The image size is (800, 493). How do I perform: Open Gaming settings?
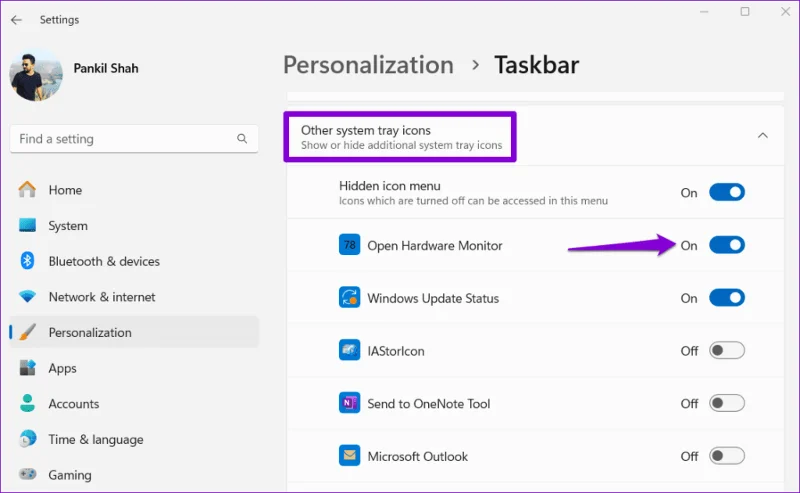(x=134, y=474)
